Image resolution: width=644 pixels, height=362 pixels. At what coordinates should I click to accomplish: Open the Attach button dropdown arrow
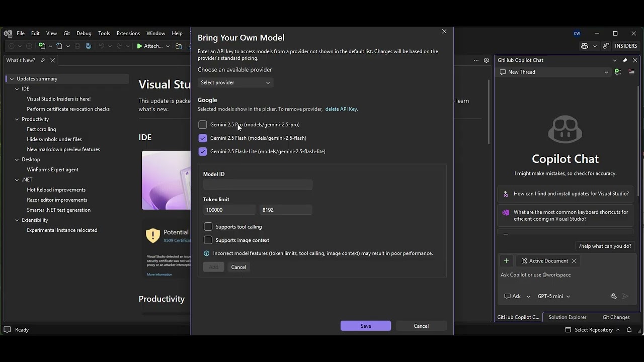pyautogui.click(x=168, y=46)
